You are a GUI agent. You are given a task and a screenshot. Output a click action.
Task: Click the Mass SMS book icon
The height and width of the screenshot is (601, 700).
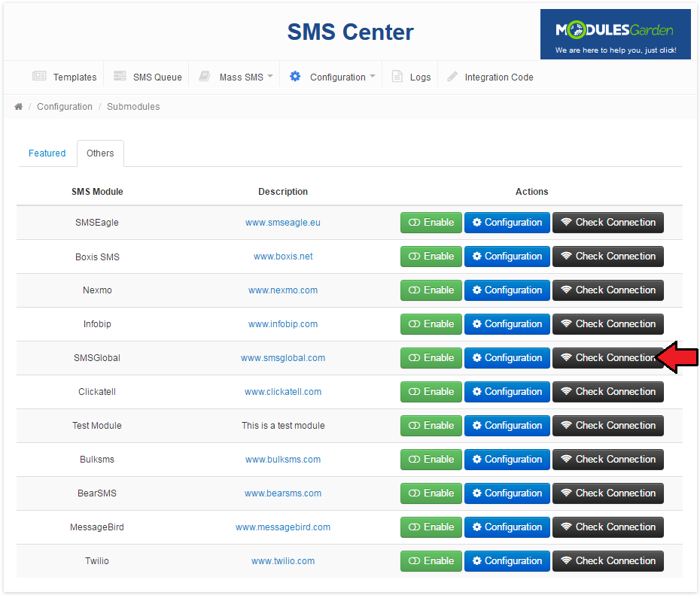coord(205,76)
